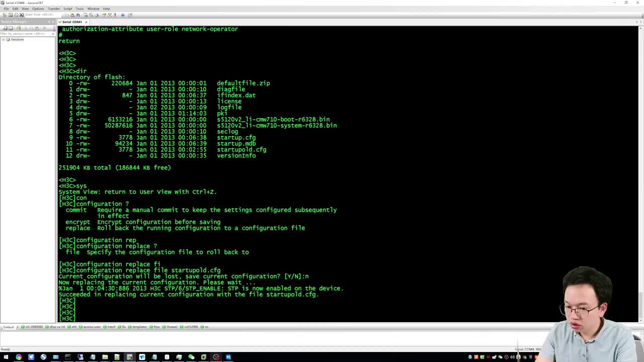Click the Session Options toolbar icon

104,15
